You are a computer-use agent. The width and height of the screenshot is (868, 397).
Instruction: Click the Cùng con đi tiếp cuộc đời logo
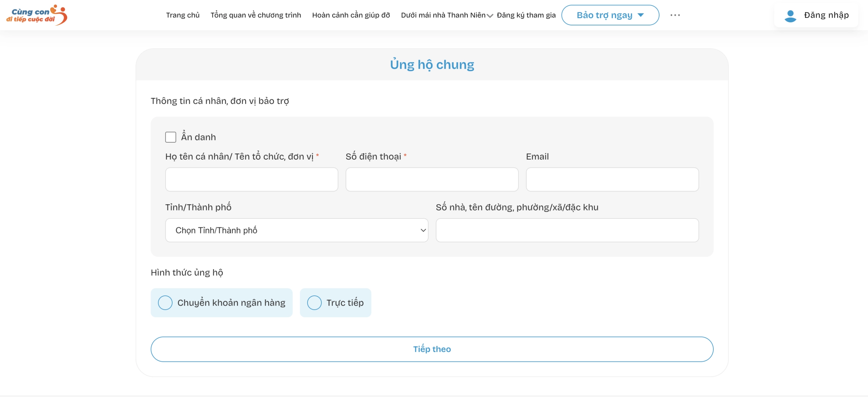(x=37, y=15)
